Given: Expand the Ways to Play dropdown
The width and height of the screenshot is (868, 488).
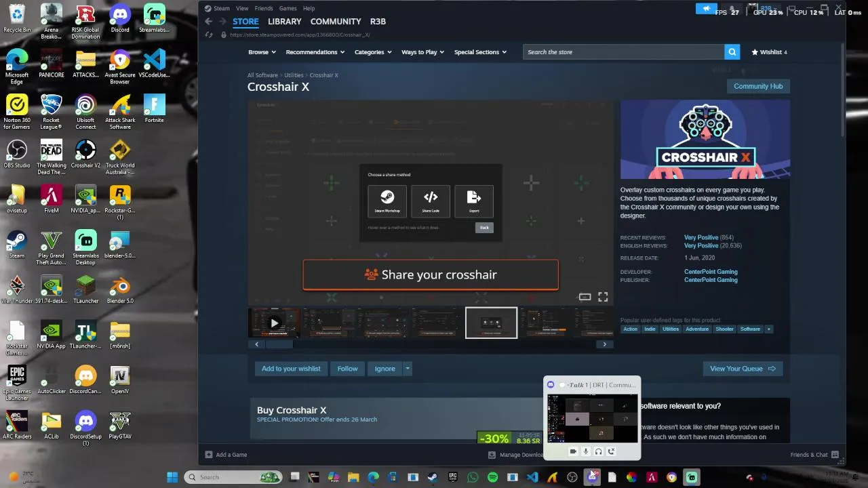Looking at the screenshot, I should point(424,52).
